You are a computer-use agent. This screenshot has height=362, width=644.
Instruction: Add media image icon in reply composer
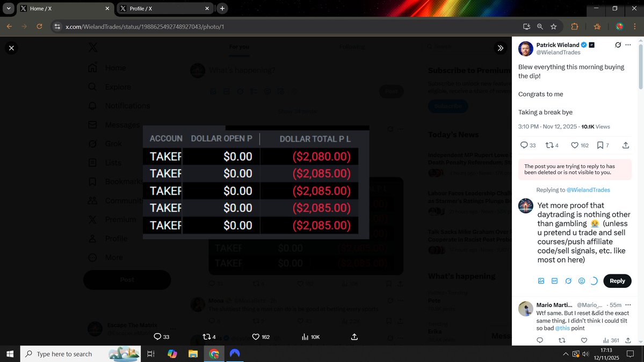(541, 281)
